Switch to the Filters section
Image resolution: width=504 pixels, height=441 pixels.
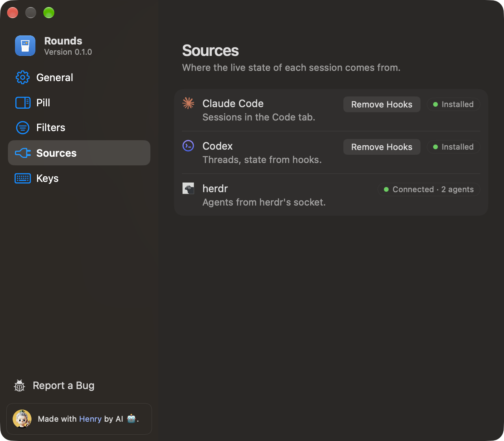point(79,128)
